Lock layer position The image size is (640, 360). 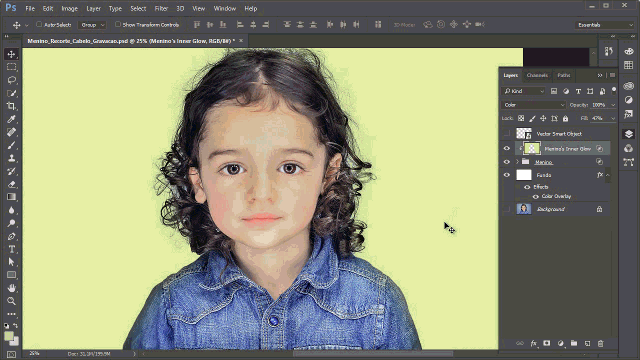pyautogui.click(x=543, y=118)
